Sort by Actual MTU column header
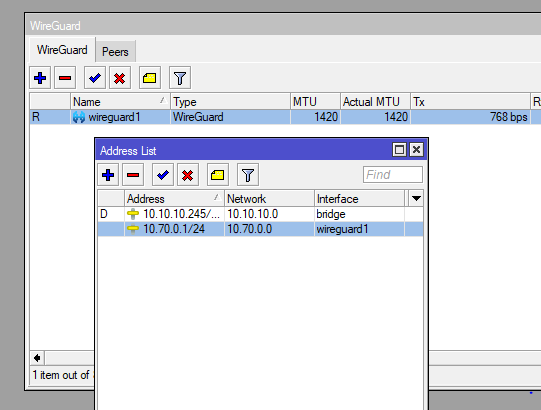541x410 pixels. point(375,102)
